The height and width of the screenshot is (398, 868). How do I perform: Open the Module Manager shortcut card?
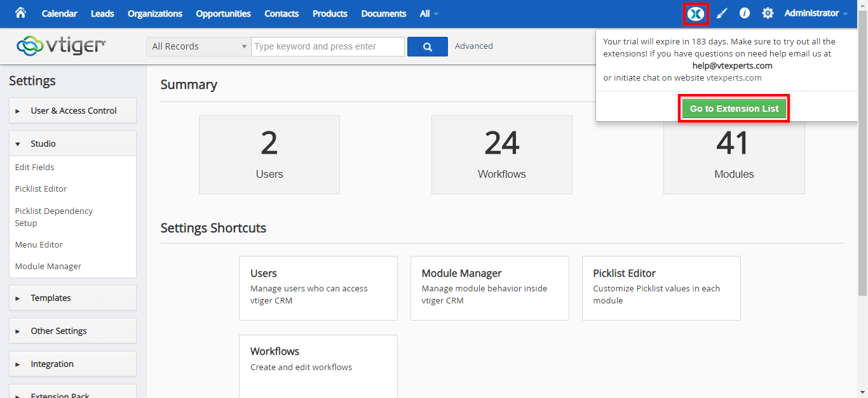tap(490, 288)
